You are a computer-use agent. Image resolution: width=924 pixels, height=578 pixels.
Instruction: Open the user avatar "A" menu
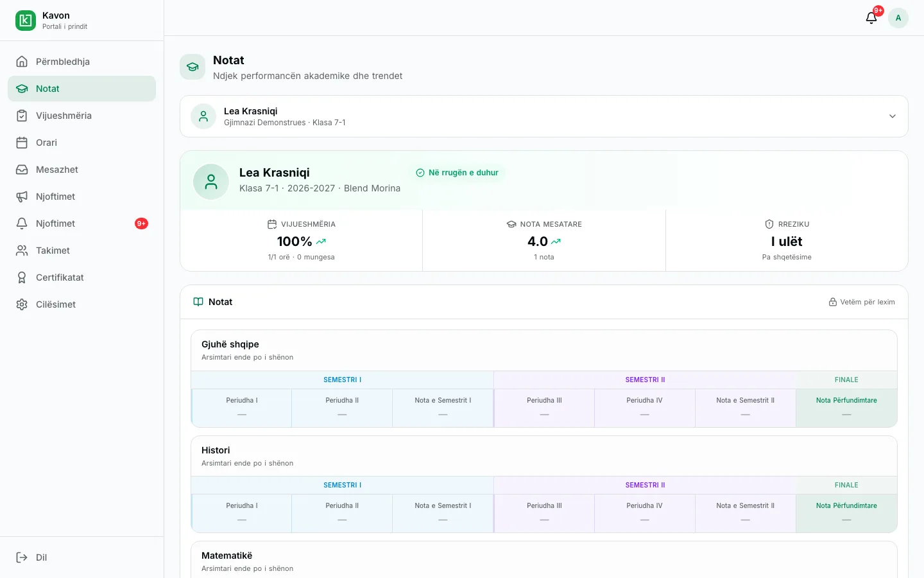[x=898, y=18]
